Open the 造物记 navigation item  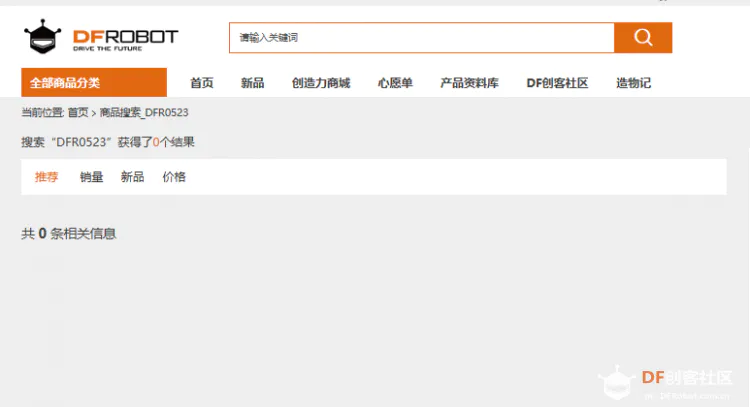[x=633, y=83]
